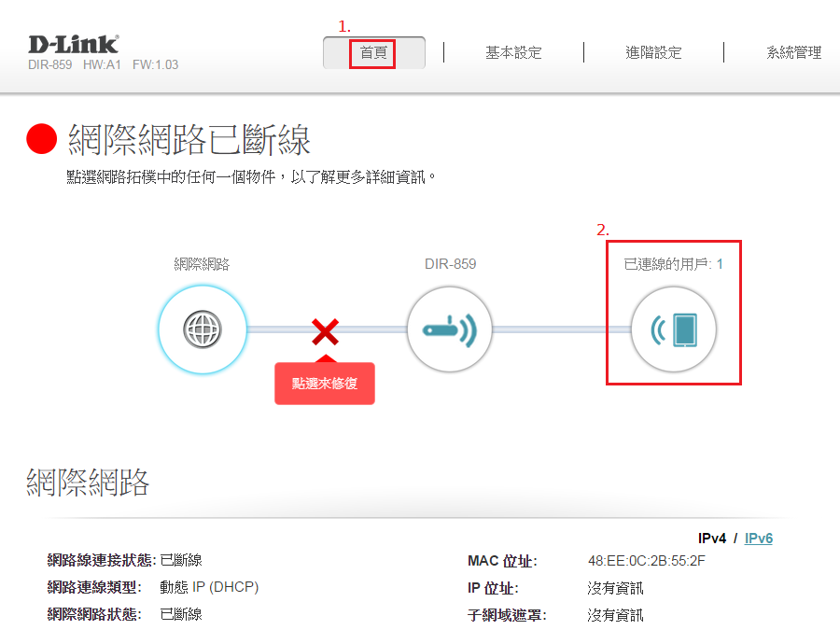Click the firmware version text FW:1.03

click(x=155, y=65)
